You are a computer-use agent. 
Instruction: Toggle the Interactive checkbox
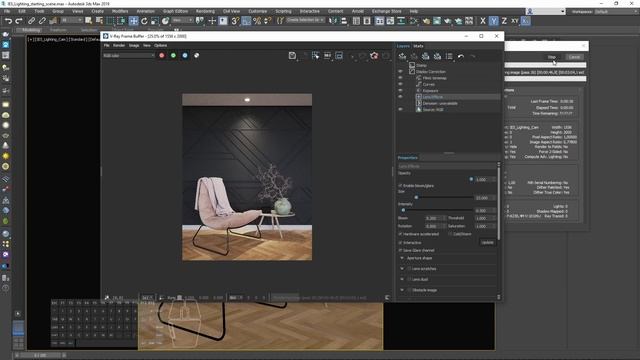click(400, 242)
